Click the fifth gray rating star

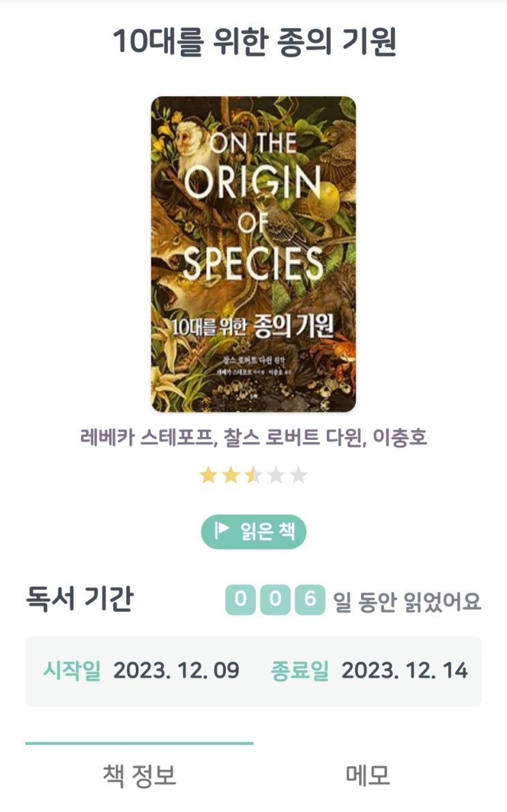298,475
